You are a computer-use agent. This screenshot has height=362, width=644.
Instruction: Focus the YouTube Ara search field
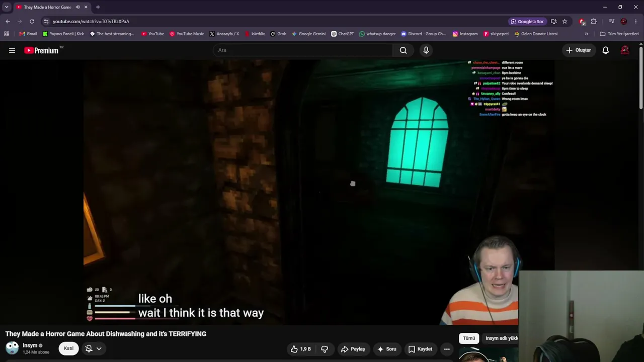[x=303, y=50]
